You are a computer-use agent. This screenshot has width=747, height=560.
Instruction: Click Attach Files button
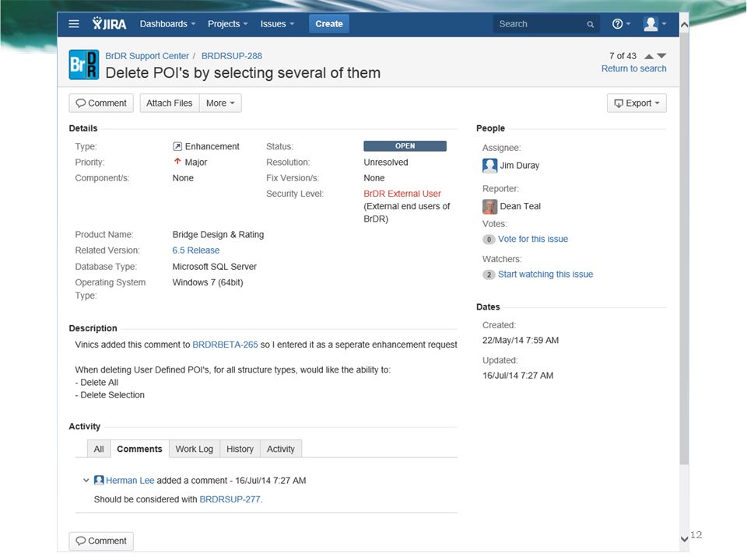169,103
